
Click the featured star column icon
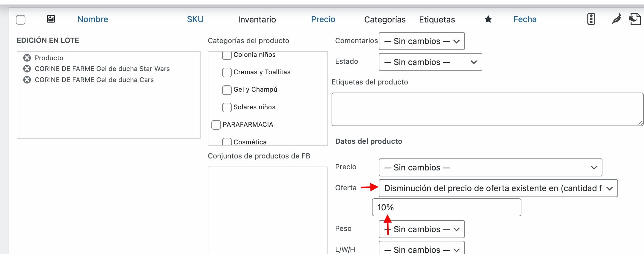(488, 19)
